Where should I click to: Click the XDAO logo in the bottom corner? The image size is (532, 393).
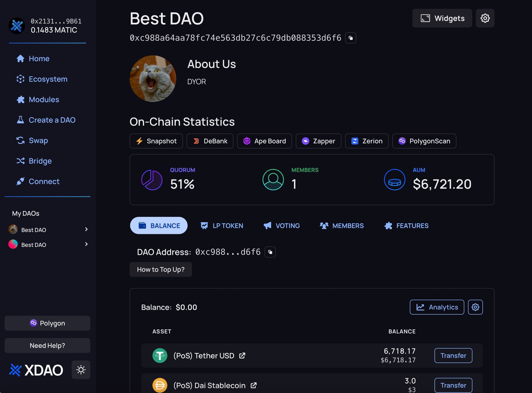coord(36,370)
